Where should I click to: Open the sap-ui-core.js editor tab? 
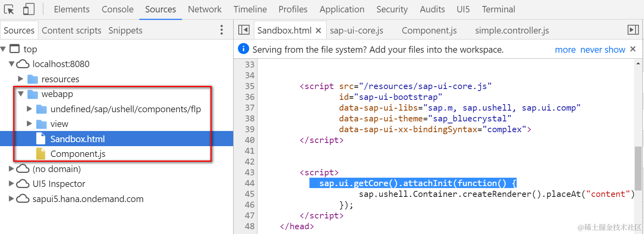pos(357,30)
